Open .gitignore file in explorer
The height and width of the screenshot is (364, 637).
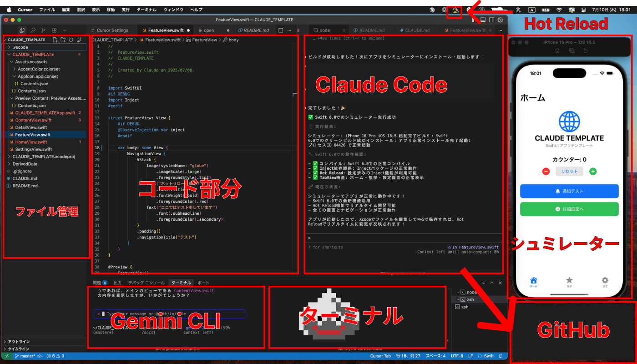click(x=44, y=171)
